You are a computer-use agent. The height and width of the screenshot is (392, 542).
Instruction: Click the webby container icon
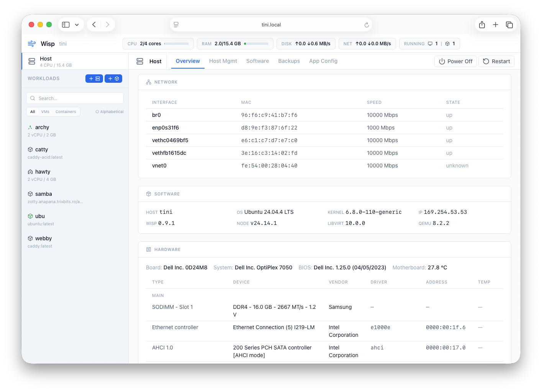[30, 238]
